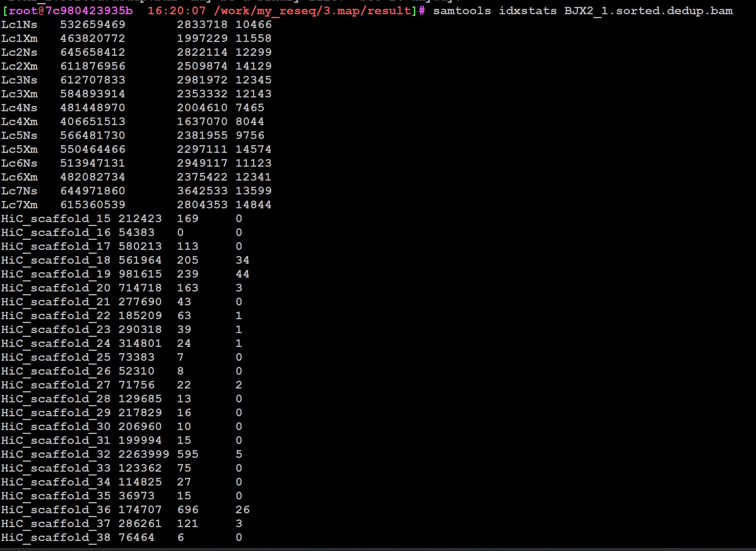The width and height of the screenshot is (756, 551).
Task: Click the Lc1Ns chromosome name
Action: click(19, 25)
